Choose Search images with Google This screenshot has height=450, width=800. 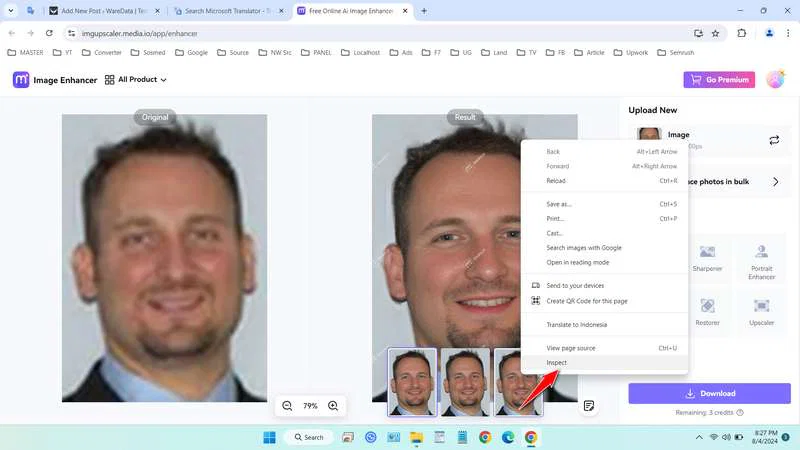[604, 247]
